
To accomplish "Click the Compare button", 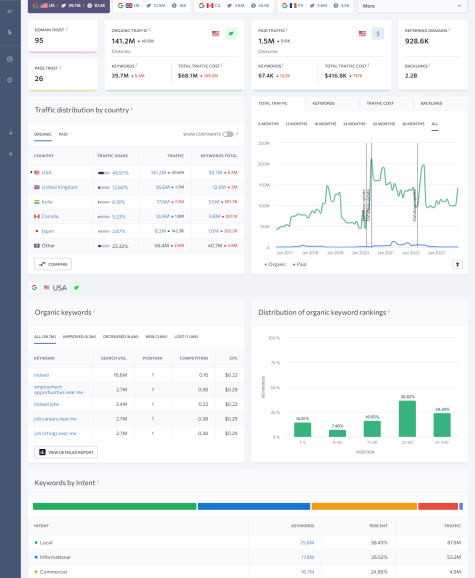I will click(x=53, y=264).
